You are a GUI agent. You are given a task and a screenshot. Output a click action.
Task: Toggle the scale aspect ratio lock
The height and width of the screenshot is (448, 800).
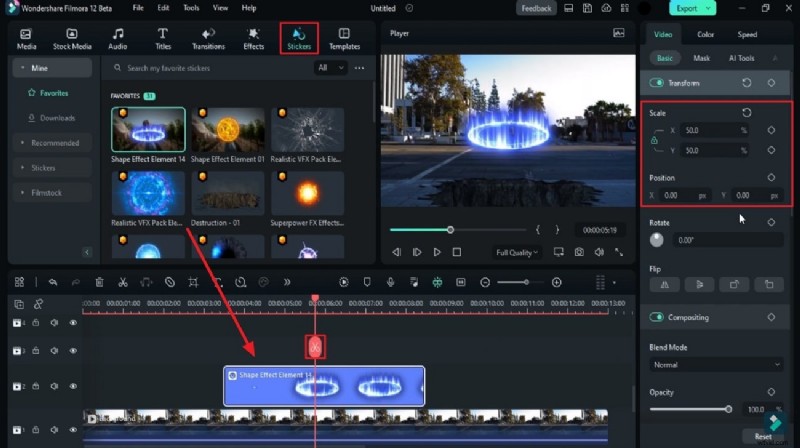point(654,140)
